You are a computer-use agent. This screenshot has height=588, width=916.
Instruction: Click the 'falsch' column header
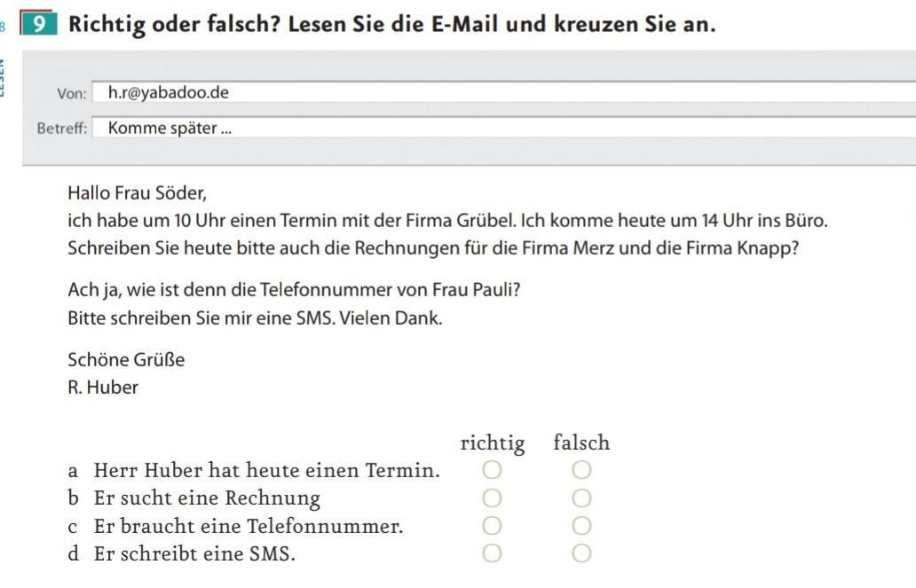[582, 443]
